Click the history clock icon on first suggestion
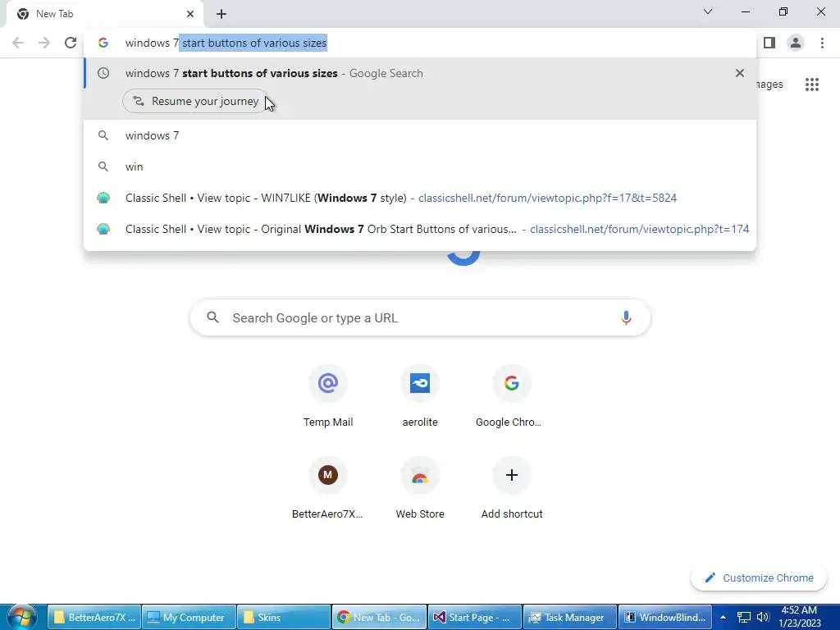This screenshot has height=630, width=840. pyautogui.click(x=103, y=73)
